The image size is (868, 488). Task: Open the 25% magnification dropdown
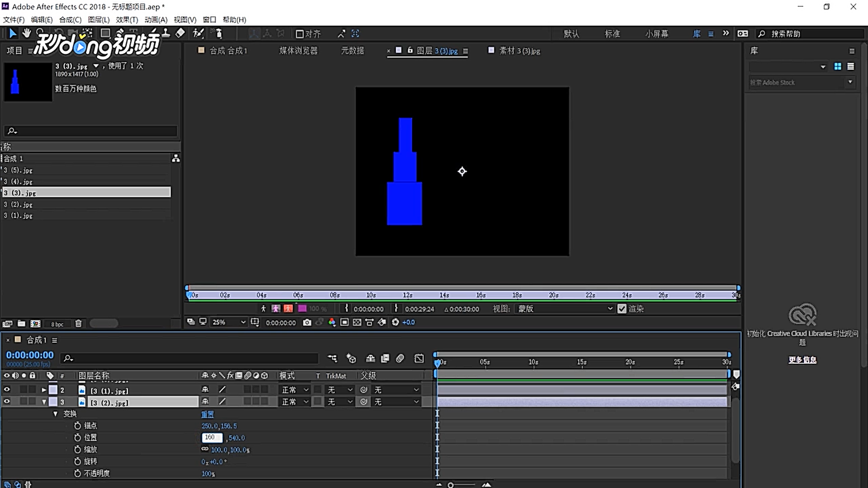[229, 322]
